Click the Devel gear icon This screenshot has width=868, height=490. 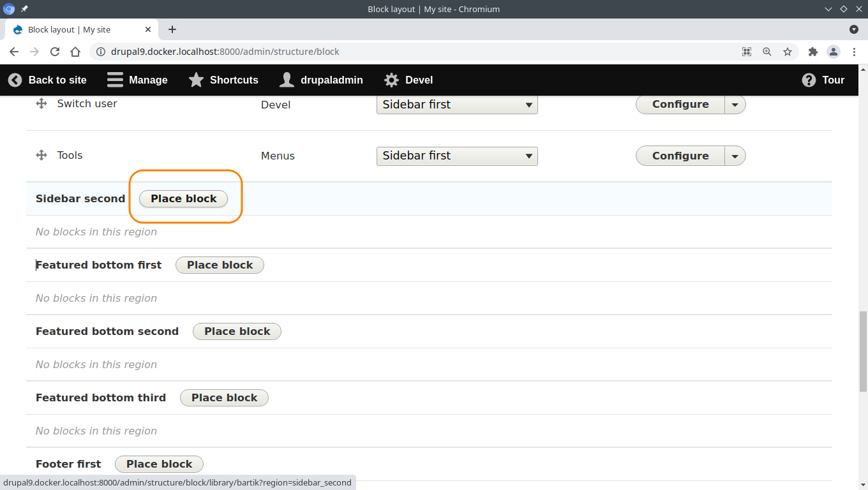(x=391, y=80)
